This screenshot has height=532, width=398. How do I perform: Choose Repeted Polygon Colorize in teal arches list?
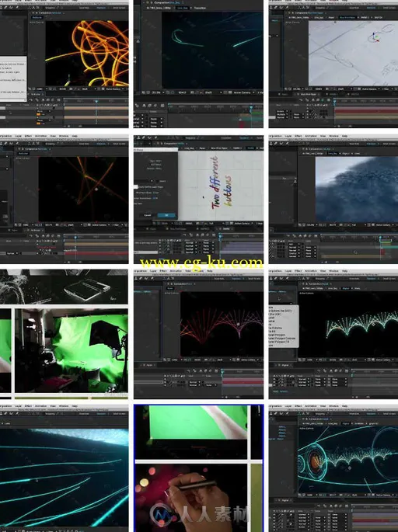point(281,339)
